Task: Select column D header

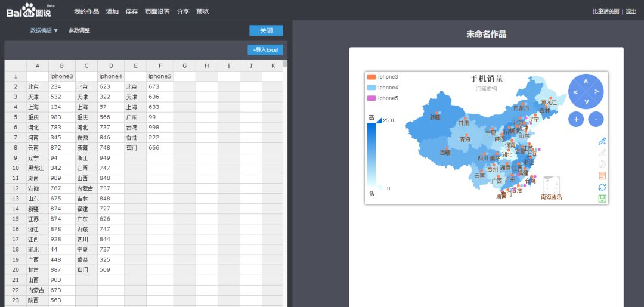Action: [x=111, y=66]
